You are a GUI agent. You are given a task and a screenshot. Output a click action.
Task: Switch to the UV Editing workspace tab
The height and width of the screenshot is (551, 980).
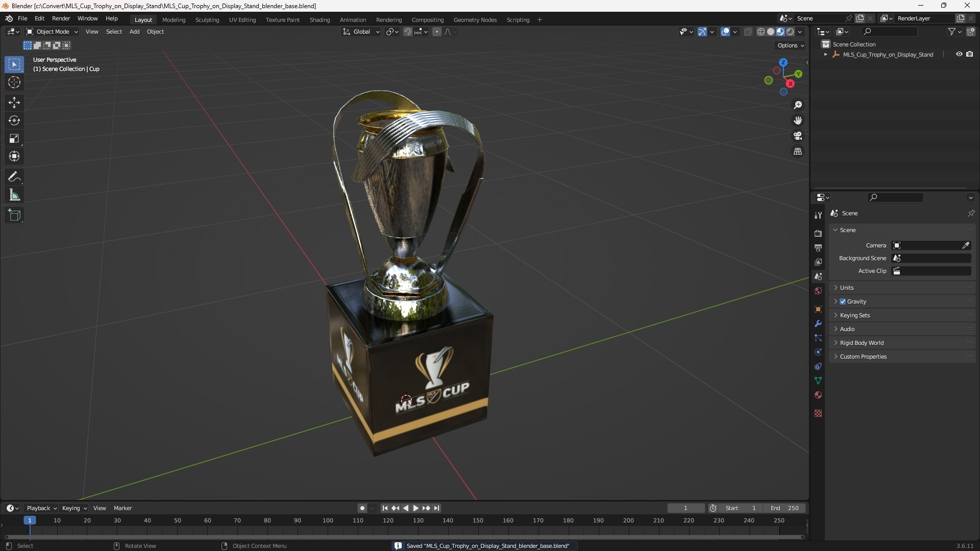(x=242, y=20)
